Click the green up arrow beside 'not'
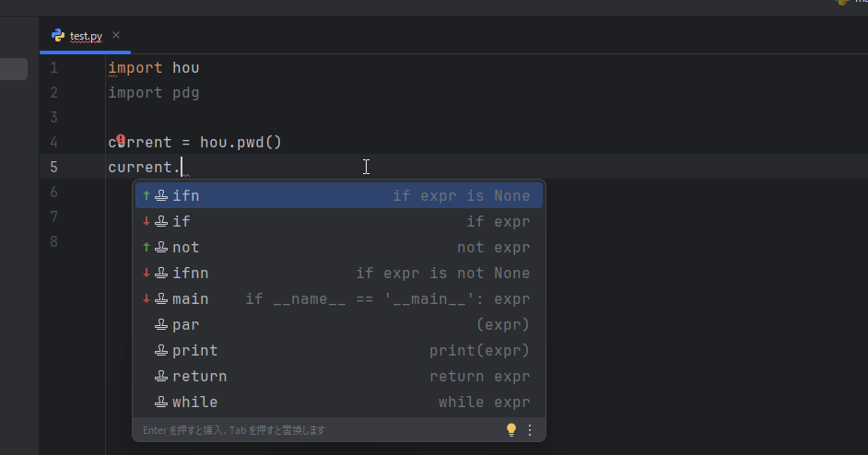Screen dimensions: 868x455 tap(147, 248)
